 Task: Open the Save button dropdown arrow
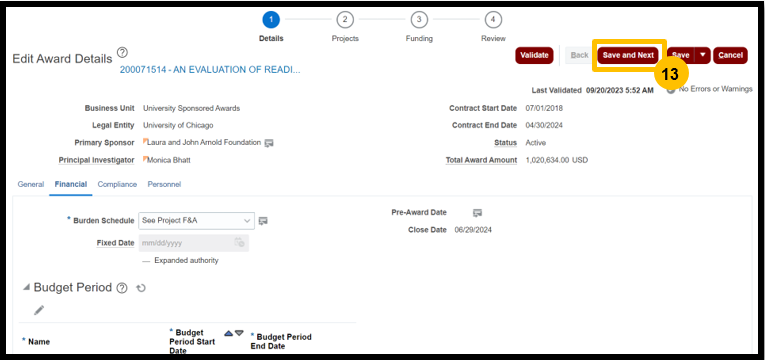coord(703,55)
